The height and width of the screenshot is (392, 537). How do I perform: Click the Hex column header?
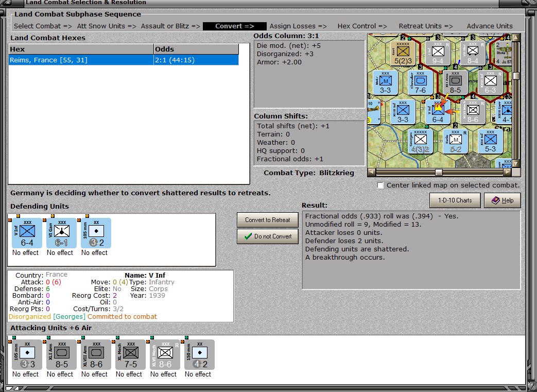[x=81, y=49]
